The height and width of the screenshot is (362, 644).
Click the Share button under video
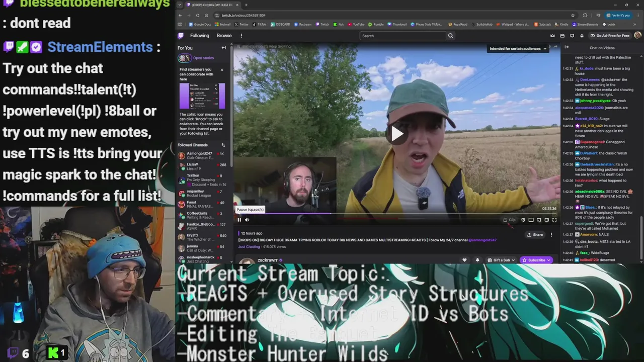(535, 235)
